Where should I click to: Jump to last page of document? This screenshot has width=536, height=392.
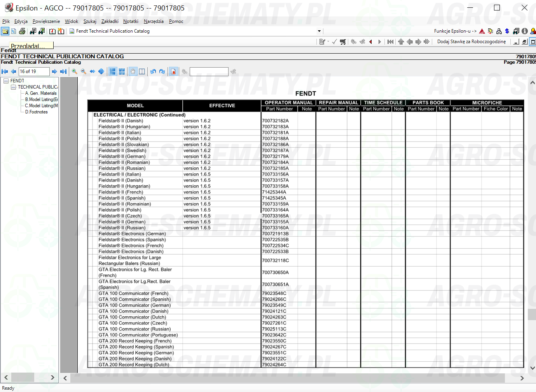[x=63, y=71]
